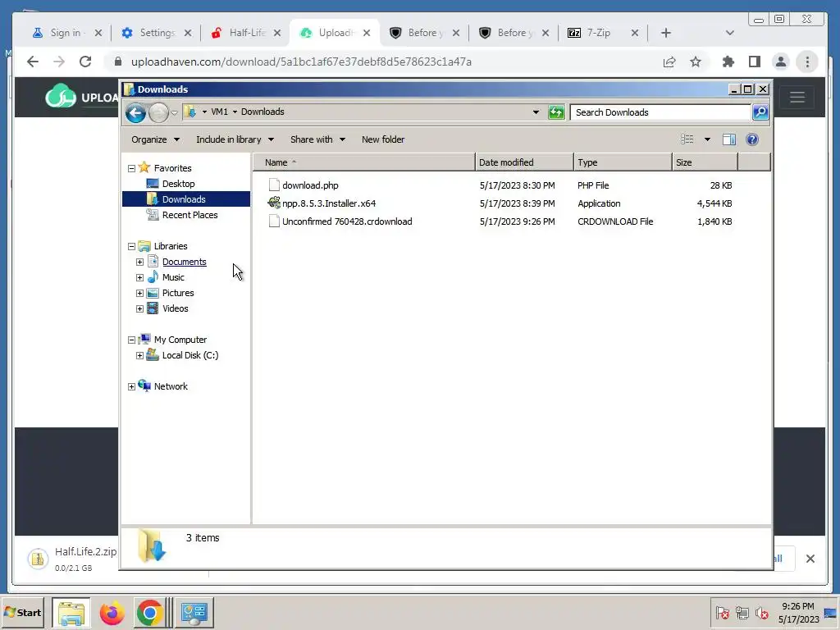The height and width of the screenshot is (630, 840).
Task: Click Firefox icon in the taskbar
Action: coord(112,612)
